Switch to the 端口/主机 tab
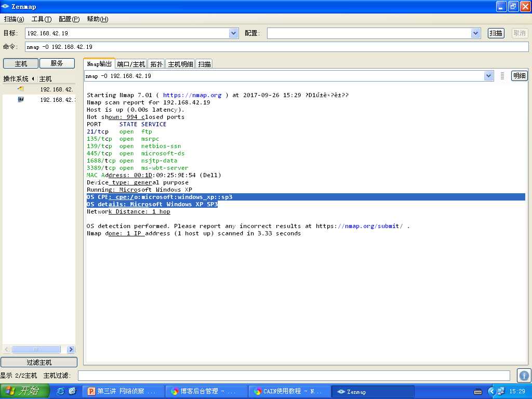This screenshot has width=532, height=399. (131, 64)
